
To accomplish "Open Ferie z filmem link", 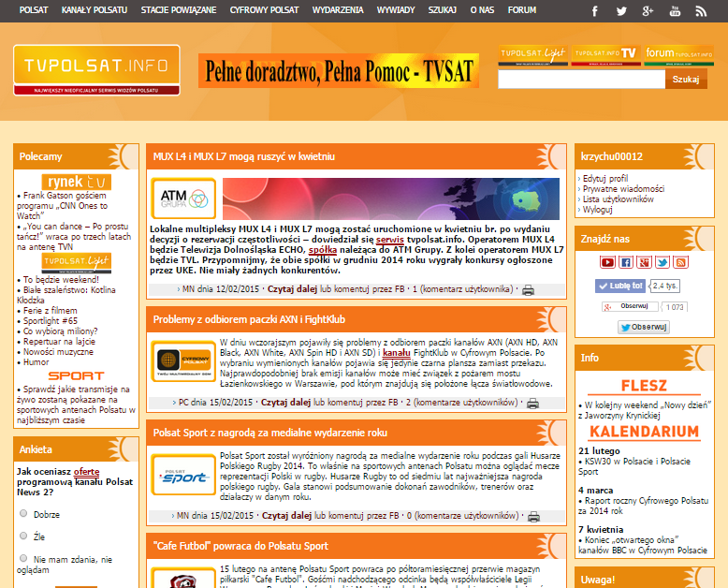I will coord(51,311).
